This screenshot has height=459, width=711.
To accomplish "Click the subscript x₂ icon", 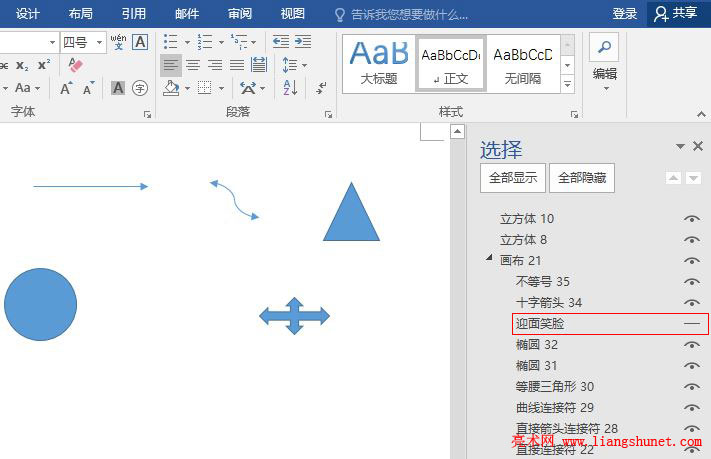I will (22, 66).
